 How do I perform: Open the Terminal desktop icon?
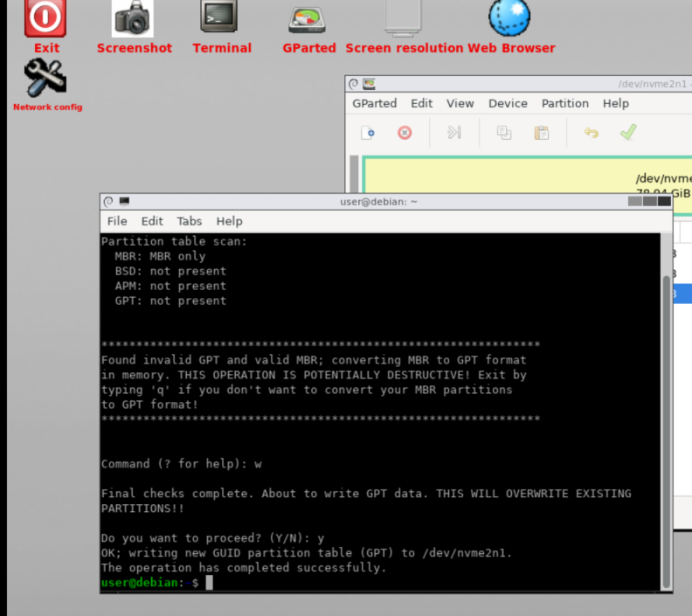point(219,17)
